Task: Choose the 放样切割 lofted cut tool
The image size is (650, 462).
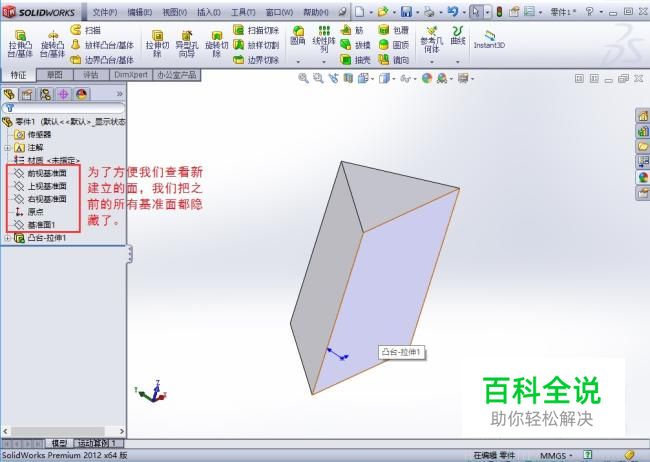Action: coord(256,45)
